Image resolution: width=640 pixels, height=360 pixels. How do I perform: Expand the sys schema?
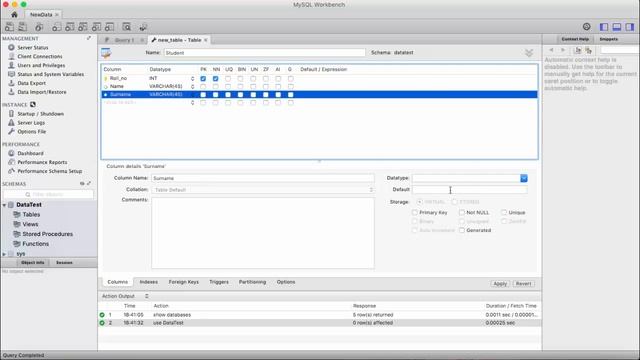[4, 254]
